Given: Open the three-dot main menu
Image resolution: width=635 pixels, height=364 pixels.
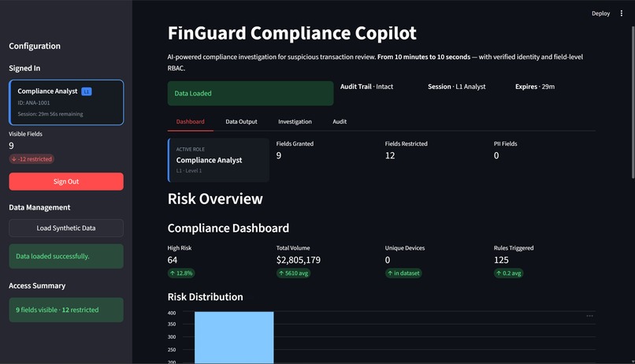Looking at the screenshot, I should click(622, 13).
